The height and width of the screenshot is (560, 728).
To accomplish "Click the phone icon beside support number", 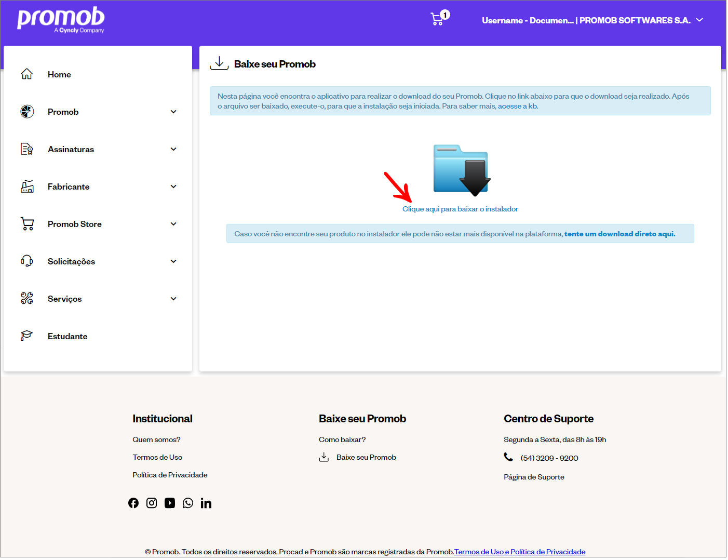I will [508, 457].
